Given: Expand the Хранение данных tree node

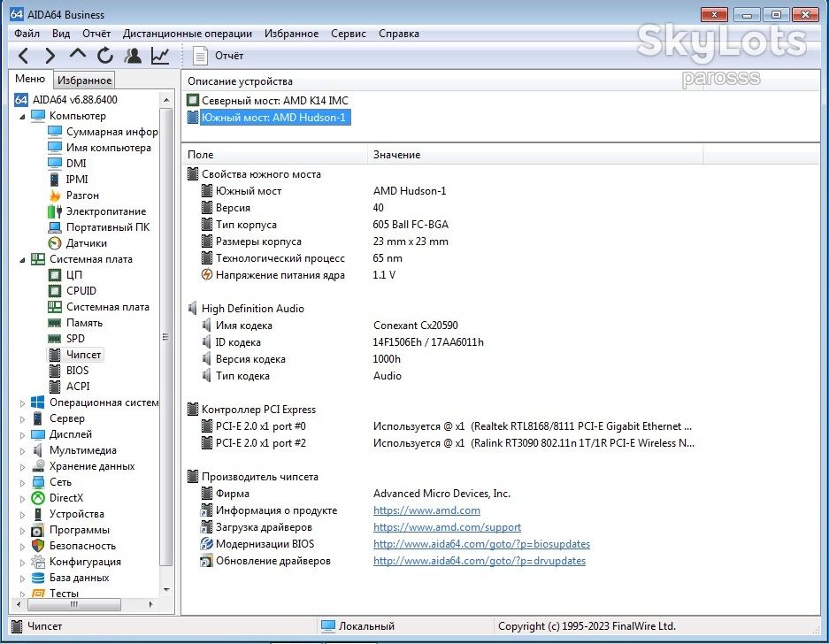Looking at the screenshot, I should pos(22,467).
